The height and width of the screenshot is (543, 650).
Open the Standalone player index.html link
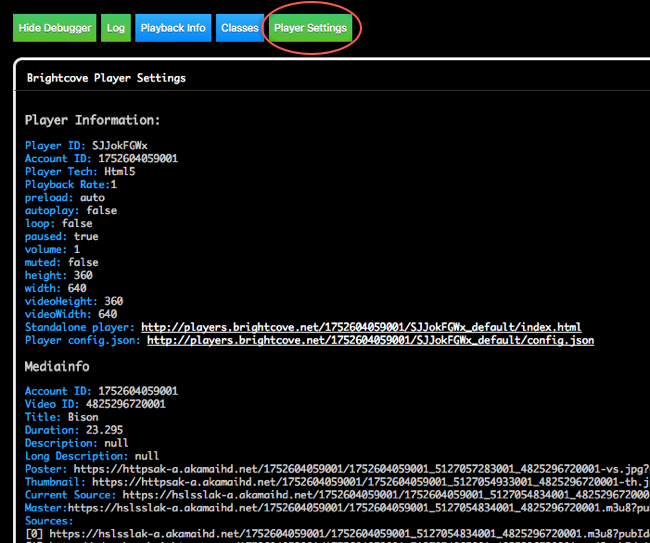click(x=361, y=327)
